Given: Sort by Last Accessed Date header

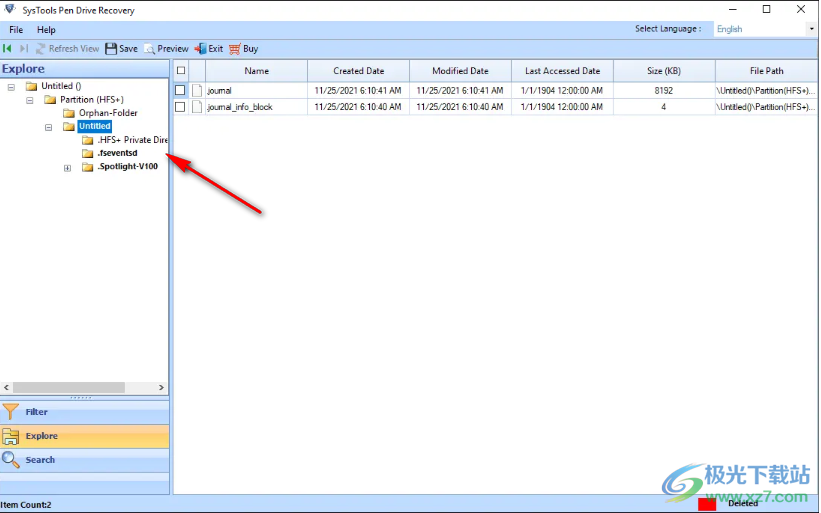Looking at the screenshot, I should [x=562, y=71].
